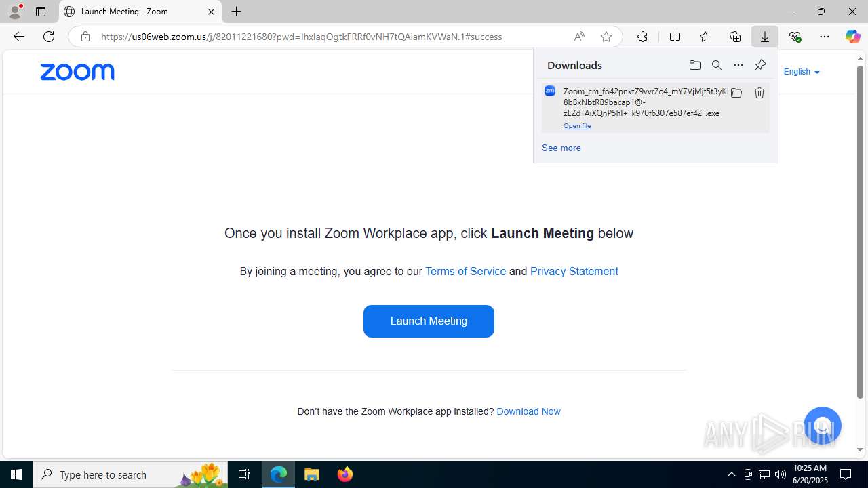Open Edge Settings and more menu
Image resolution: width=868 pixels, height=488 pixels.
(825, 37)
